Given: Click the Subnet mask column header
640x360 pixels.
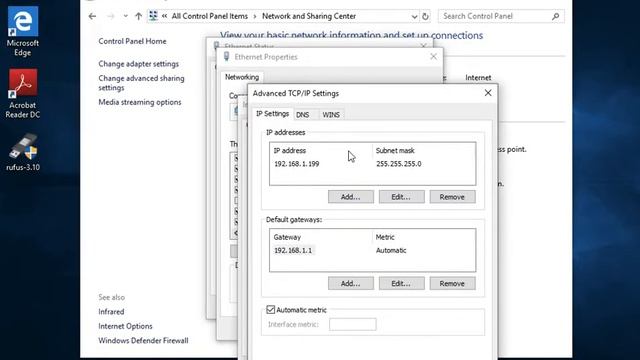Looking at the screenshot, I should (x=395, y=151).
